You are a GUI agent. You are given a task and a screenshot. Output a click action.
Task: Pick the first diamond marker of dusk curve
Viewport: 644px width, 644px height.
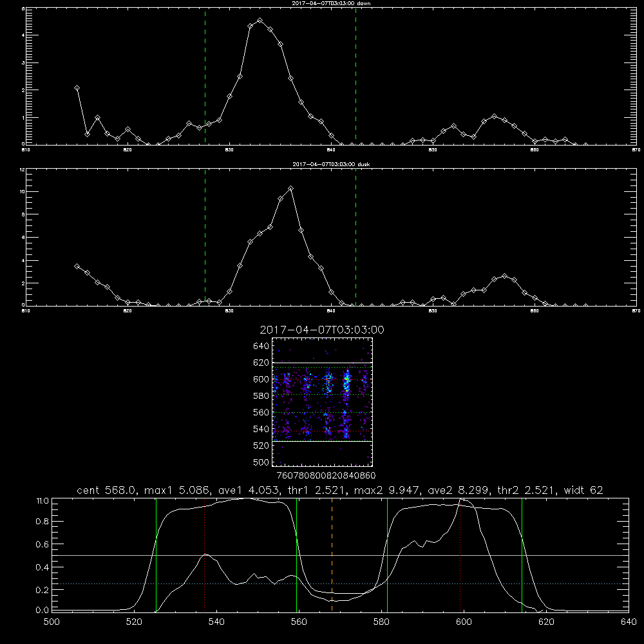pyautogui.click(x=77, y=266)
